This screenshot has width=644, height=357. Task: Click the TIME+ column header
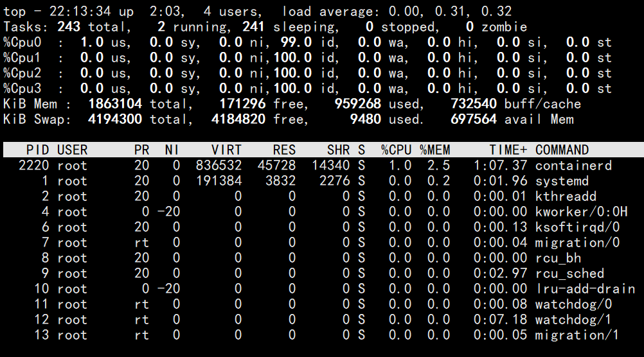coord(508,150)
